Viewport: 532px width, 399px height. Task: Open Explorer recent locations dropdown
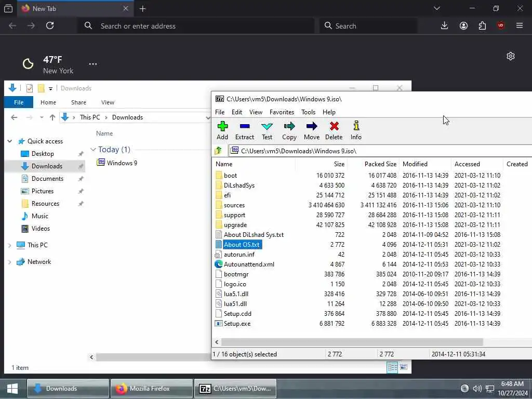click(42, 117)
